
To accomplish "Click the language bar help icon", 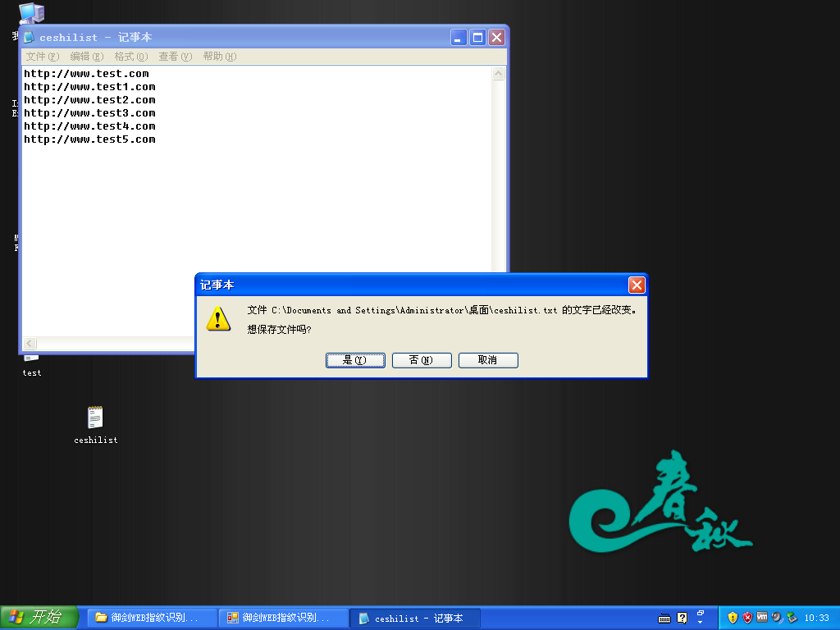I will pyautogui.click(x=682, y=618).
